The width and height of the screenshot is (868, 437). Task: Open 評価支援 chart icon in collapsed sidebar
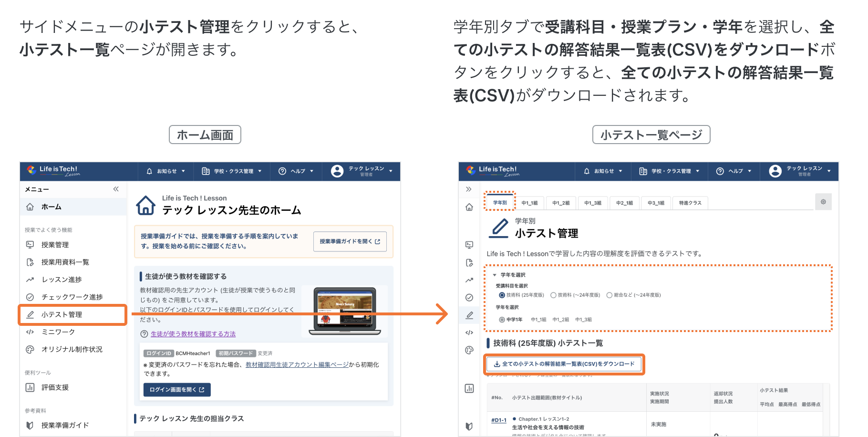[469, 388]
